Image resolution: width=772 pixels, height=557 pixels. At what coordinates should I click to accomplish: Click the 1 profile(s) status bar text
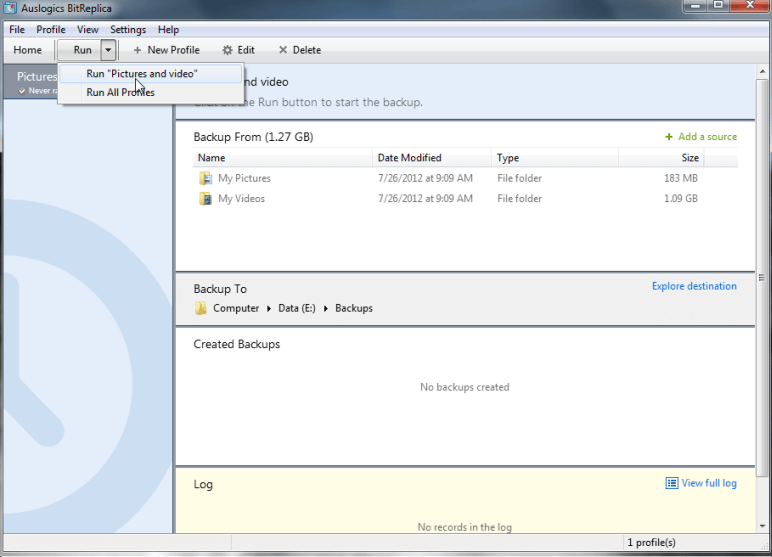(651, 542)
